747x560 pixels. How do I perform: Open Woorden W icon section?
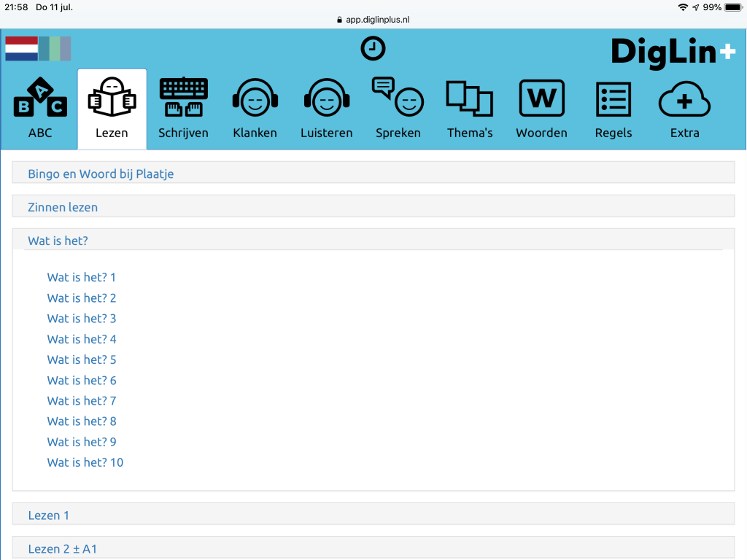541,108
